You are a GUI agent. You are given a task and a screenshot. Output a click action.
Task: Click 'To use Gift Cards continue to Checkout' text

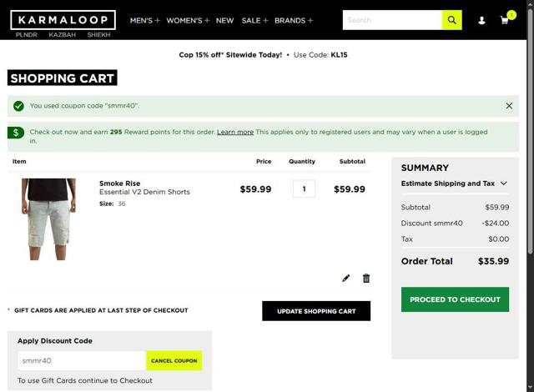tap(85, 380)
